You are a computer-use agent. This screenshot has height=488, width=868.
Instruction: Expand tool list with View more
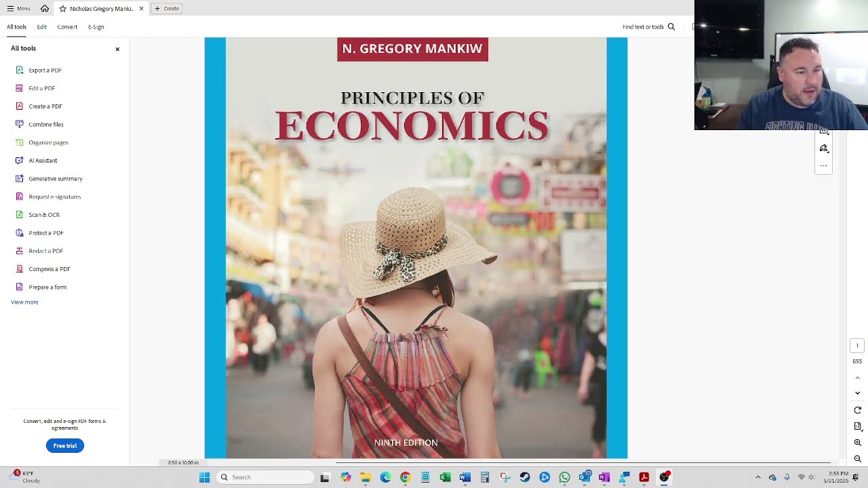coord(24,302)
